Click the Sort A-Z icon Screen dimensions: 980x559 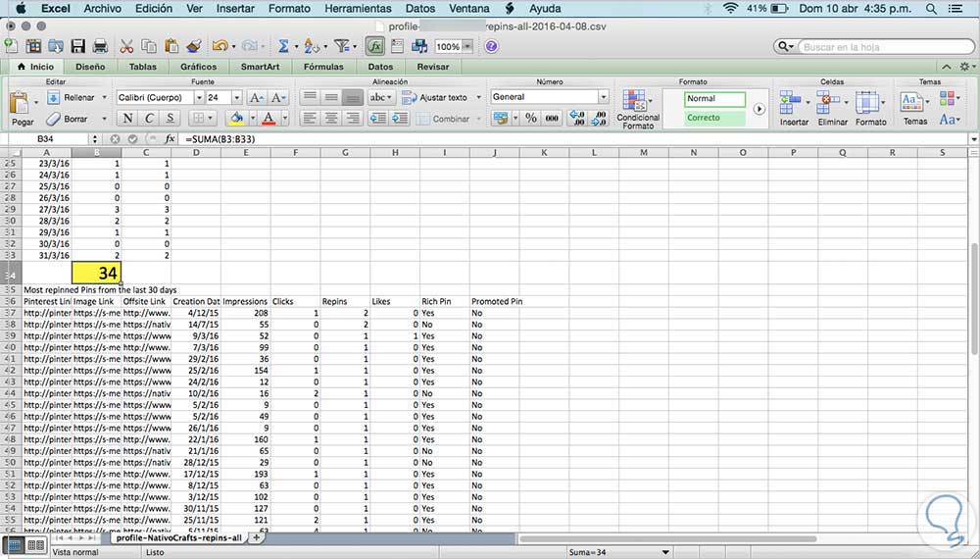click(x=312, y=46)
